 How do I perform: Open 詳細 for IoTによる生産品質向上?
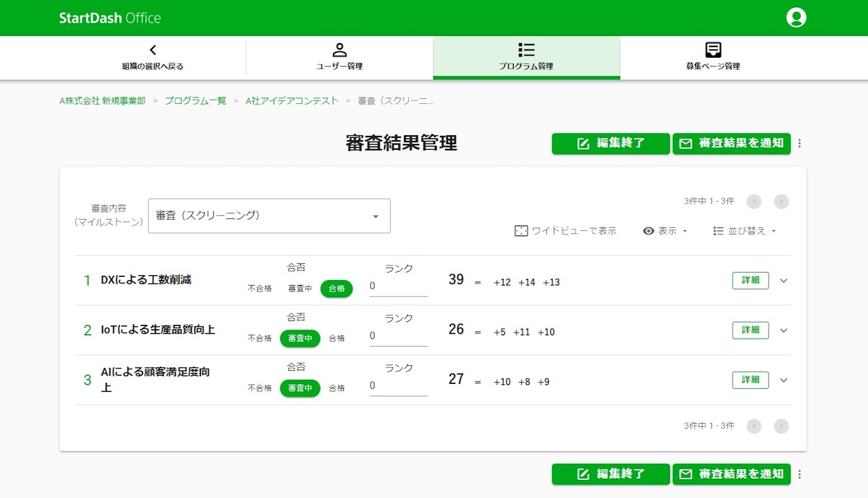click(x=751, y=330)
